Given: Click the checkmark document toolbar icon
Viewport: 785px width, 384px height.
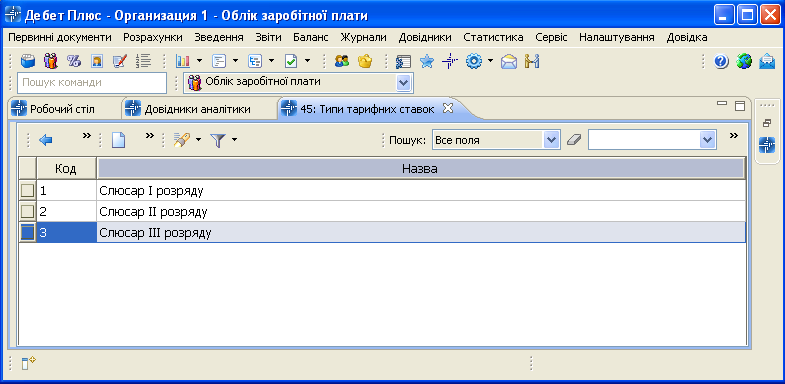Looking at the screenshot, I should 291,62.
